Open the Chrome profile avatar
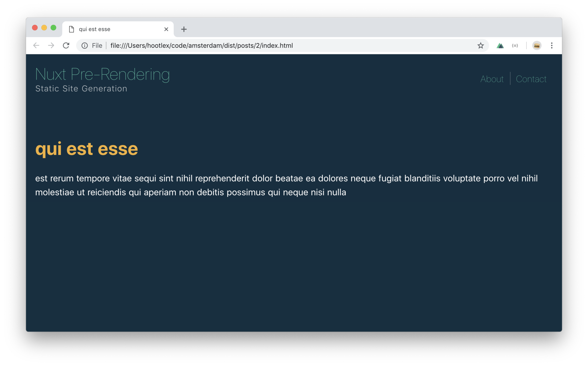This screenshot has width=588, height=366. tap(537, 46)
